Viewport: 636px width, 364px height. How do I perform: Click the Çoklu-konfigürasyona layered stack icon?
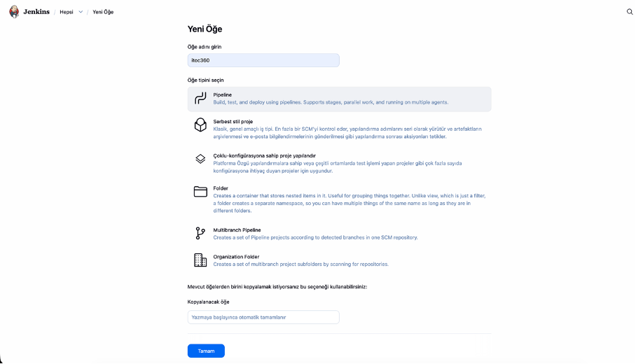point(200,159)
